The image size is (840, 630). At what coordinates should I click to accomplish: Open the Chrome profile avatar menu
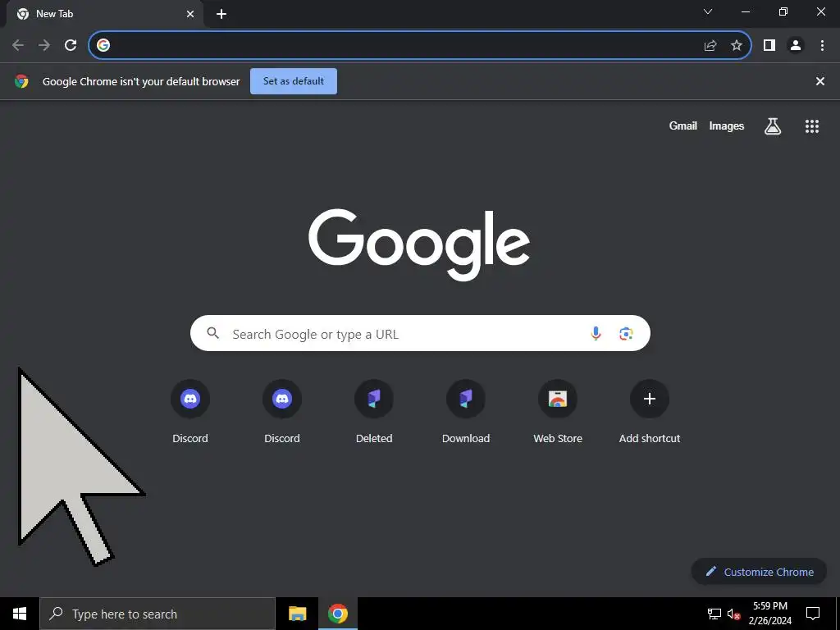[796, 46]
